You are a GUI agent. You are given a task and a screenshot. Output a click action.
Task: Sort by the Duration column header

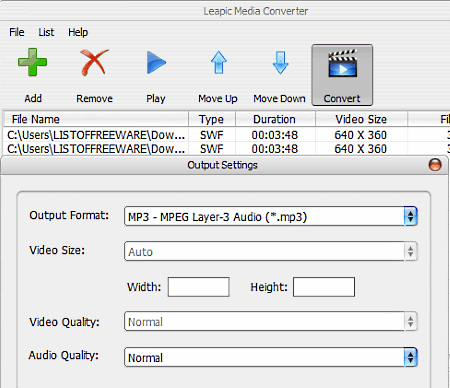275,119
